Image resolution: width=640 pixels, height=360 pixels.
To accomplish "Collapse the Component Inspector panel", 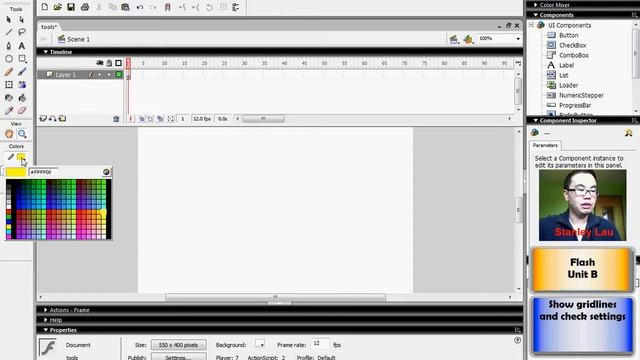I will (x=536, y=120).
